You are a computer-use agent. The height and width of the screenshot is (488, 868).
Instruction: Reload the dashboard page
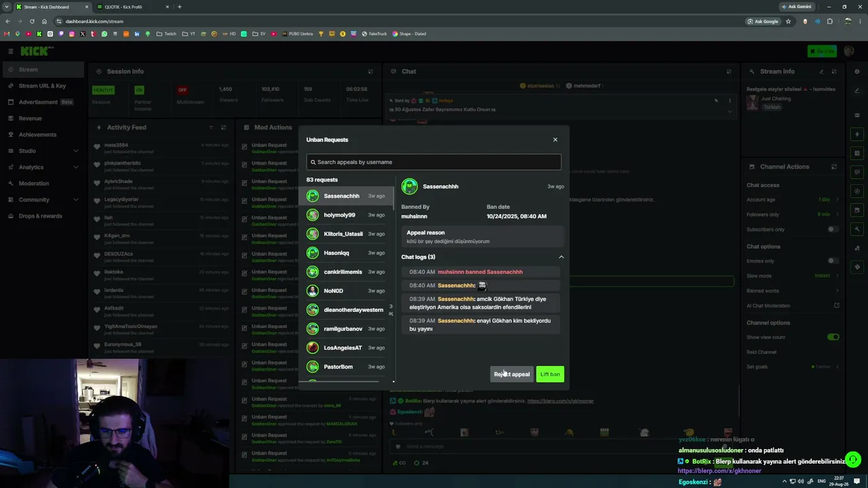coord(32,21)
